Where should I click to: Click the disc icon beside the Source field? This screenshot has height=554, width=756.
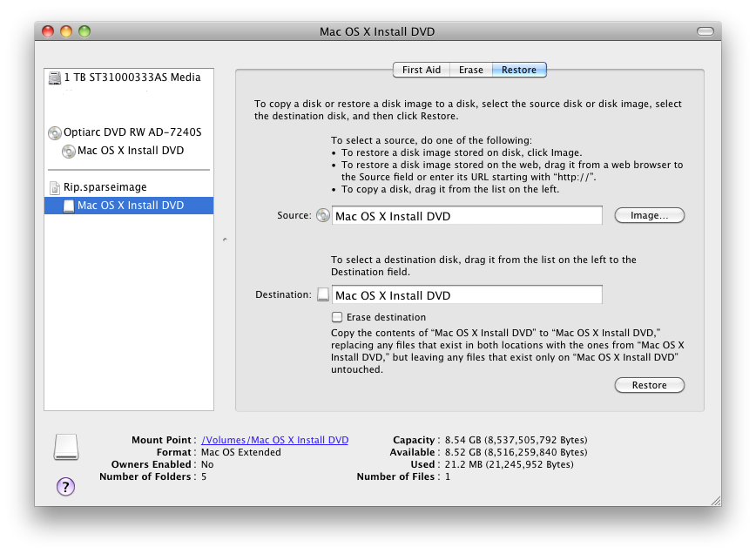[x=323, y=215]
